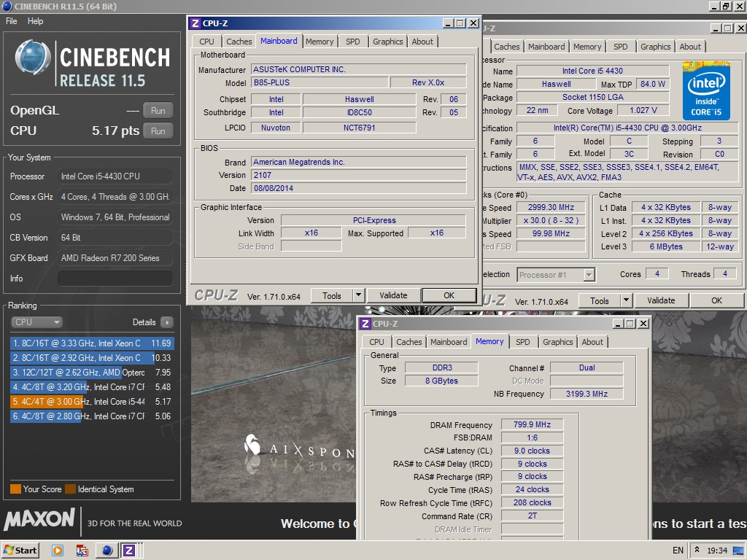Open Caches tab in rear CPU-Z window
747x560 pixels.
[506, 47]
